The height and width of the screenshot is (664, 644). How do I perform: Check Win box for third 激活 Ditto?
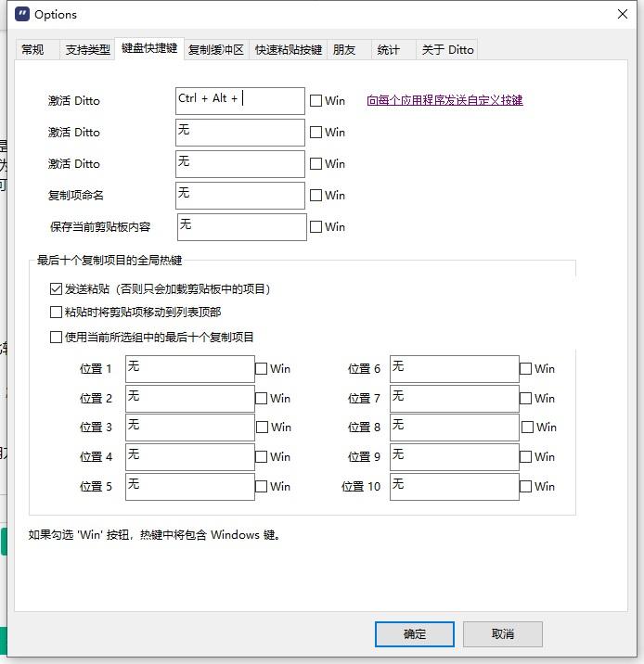coord(328,164)
